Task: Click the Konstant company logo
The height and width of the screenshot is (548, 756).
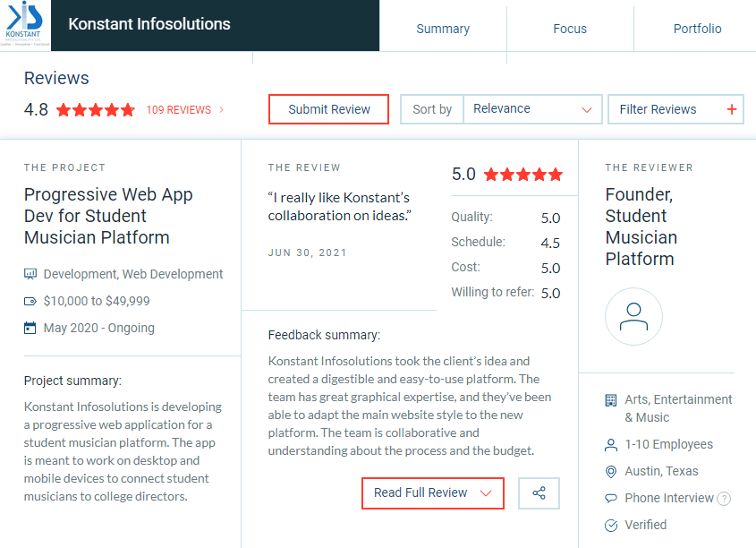Action: [x=24, y=24]
